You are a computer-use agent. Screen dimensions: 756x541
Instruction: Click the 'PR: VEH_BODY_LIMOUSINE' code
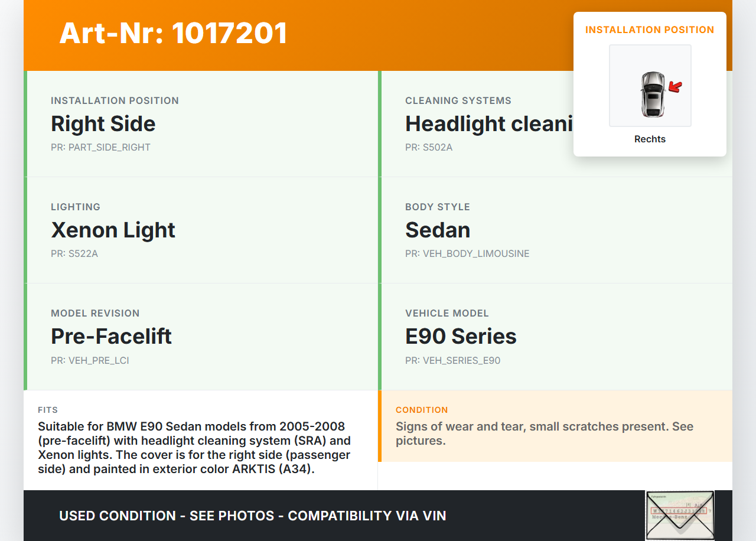467,254
